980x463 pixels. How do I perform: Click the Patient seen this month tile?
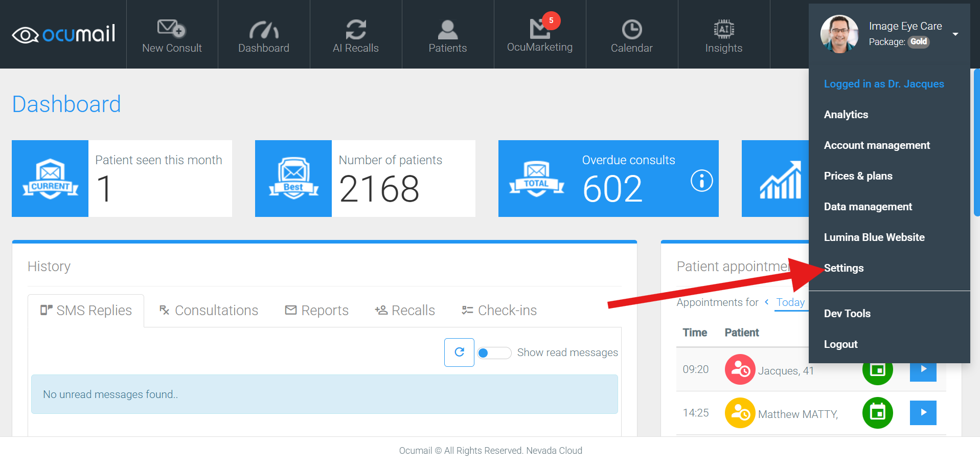(122, 179)
